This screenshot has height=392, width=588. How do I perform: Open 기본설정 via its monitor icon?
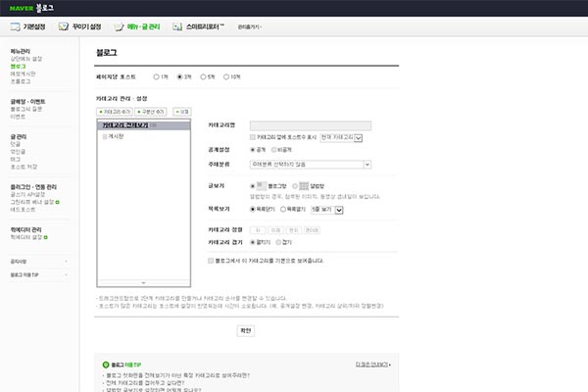pos(16,26)
